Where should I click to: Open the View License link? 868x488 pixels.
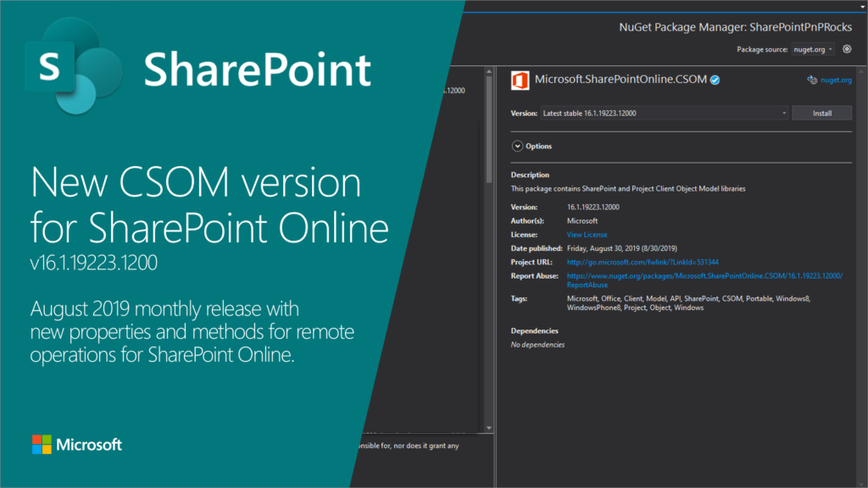(x=587, y=235)
